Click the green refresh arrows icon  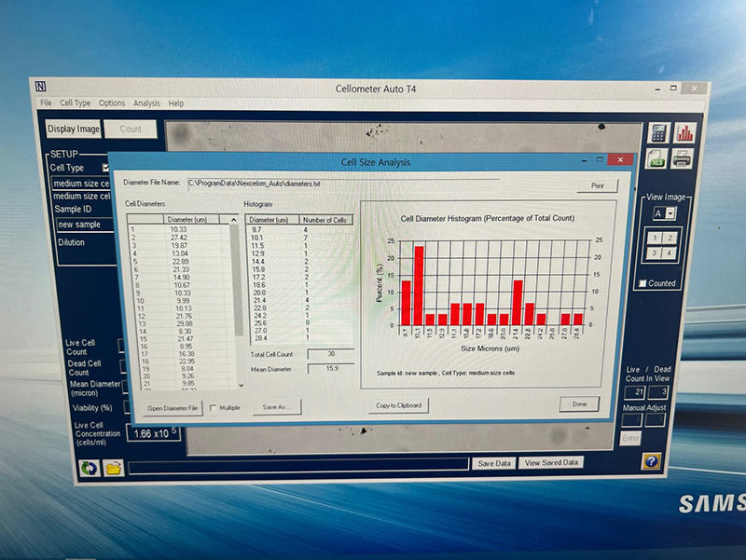pos(90,468)
